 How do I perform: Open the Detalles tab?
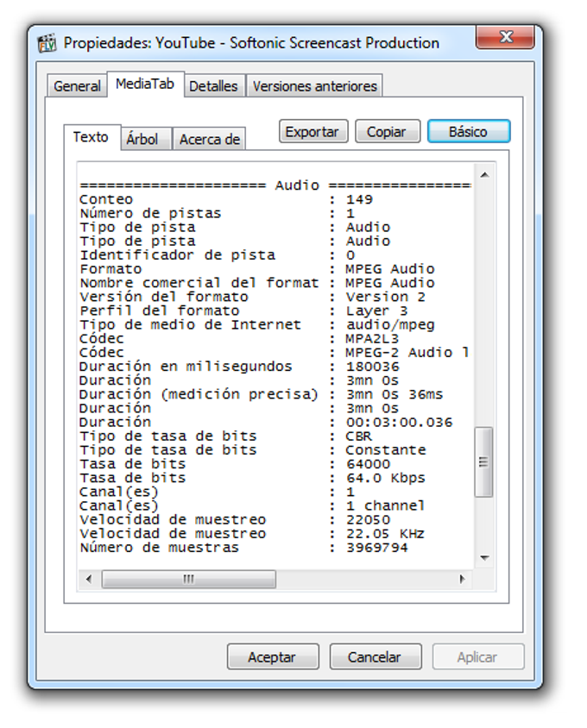tap(213, 86)
